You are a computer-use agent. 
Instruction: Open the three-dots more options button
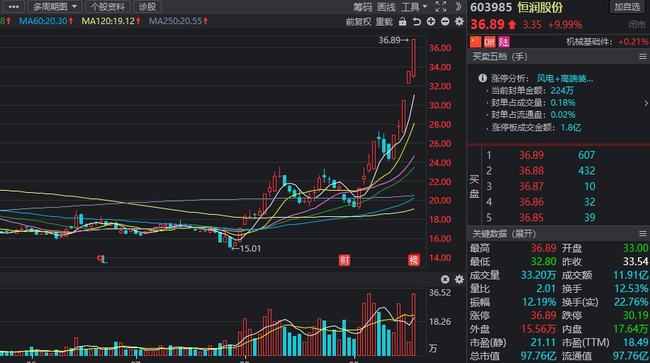tap(14, 7)
